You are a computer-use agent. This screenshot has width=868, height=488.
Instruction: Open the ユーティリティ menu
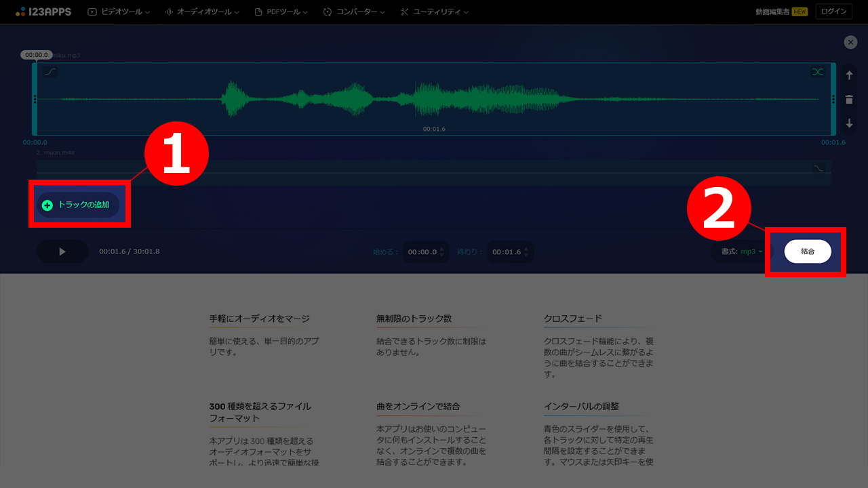pos(434,12)
